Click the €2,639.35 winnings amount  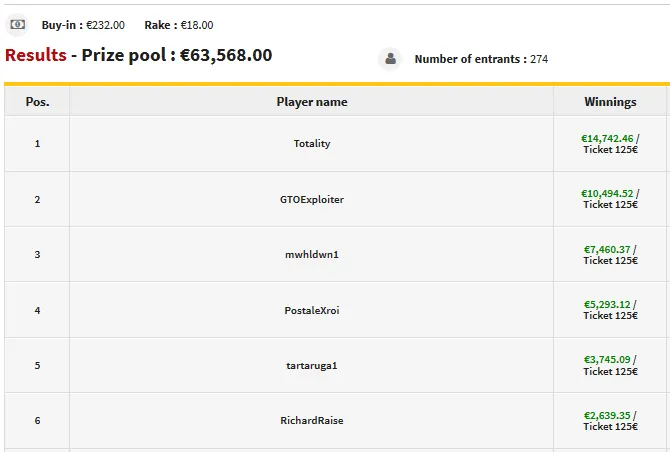(607, 416)
